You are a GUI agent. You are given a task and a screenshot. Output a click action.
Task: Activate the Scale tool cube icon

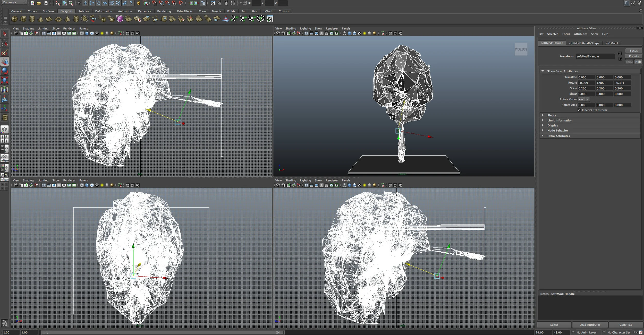coord(5,80)
